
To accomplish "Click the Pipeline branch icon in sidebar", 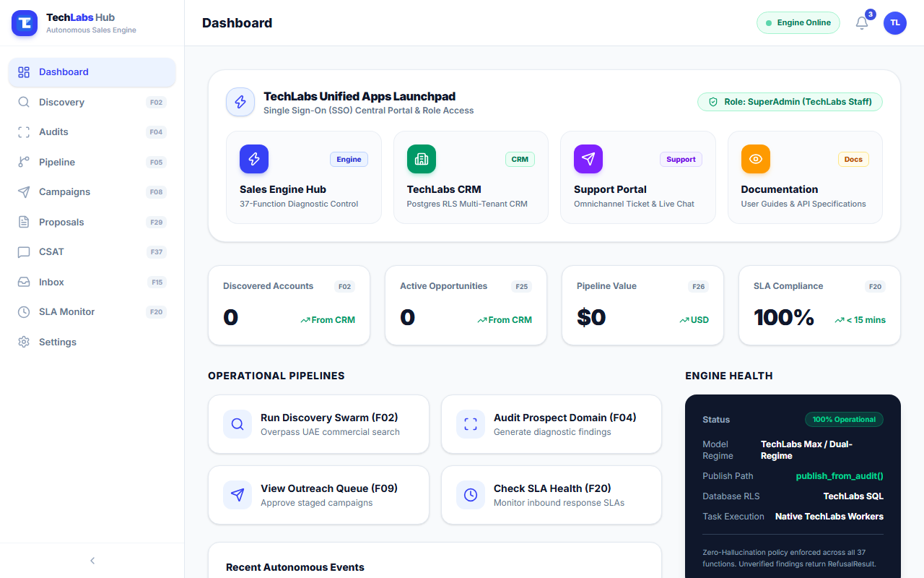I will pyautogui.click(x=24, y=162).
